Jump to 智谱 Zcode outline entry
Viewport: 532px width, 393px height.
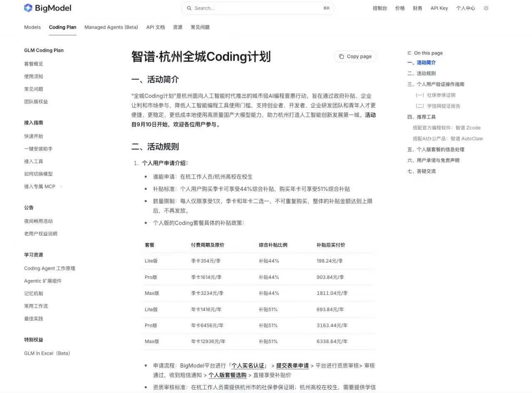(x=447, y=128)
